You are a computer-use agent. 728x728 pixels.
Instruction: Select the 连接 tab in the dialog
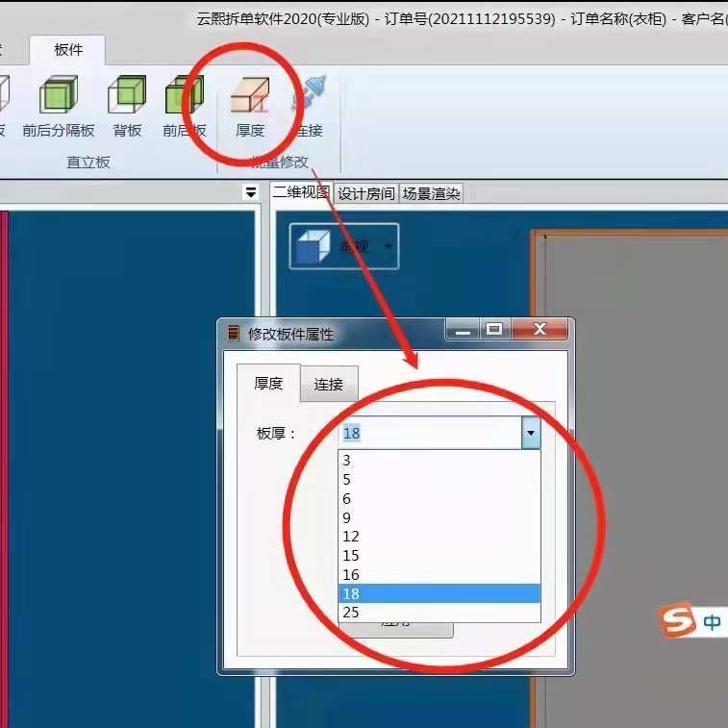(x=328, y=384)
